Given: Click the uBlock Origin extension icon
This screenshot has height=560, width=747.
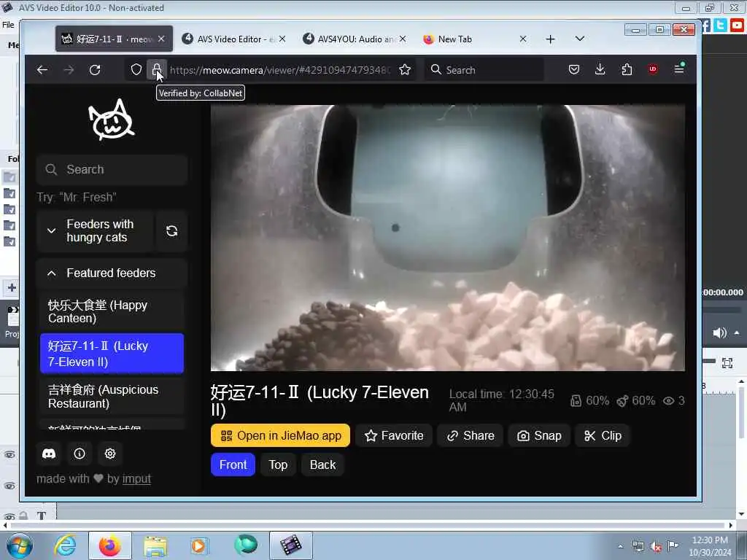Looking at the screenshot, I should click(x=653, y=69).
